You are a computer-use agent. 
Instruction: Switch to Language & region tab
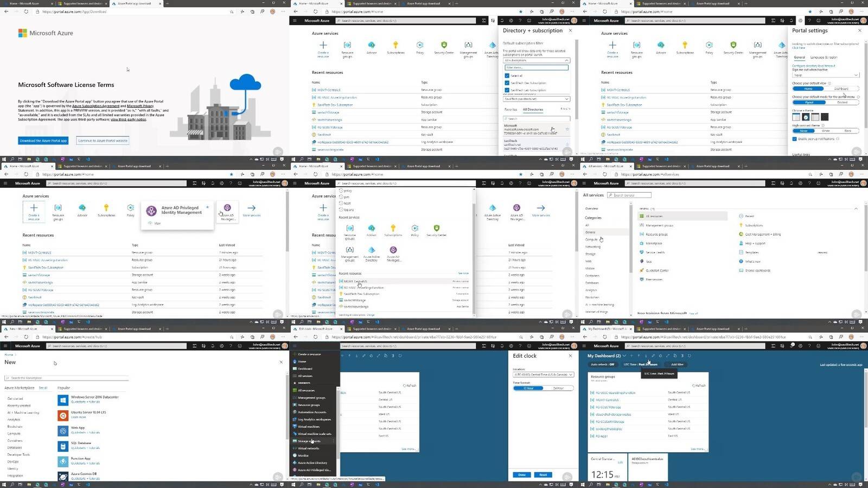[824, 57]
